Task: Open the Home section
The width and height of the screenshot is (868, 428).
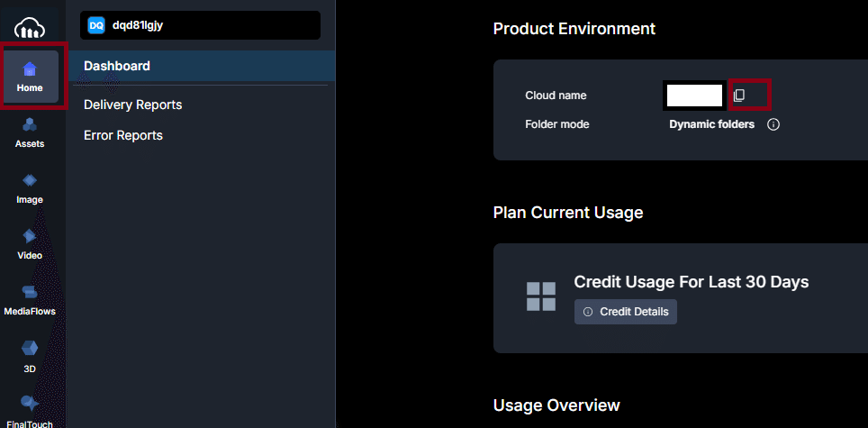Action: 30,77
